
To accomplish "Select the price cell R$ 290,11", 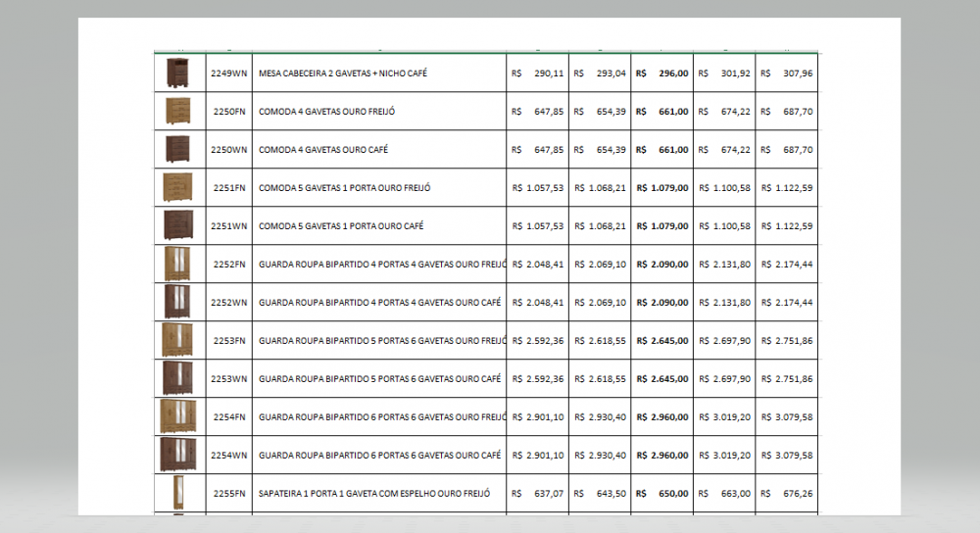I will [x=537, y=73].
